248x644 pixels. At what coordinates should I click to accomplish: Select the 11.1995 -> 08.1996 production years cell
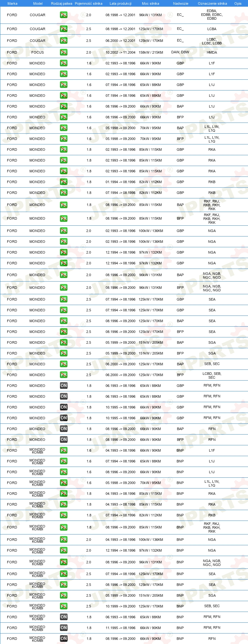[x=121, y=628]
